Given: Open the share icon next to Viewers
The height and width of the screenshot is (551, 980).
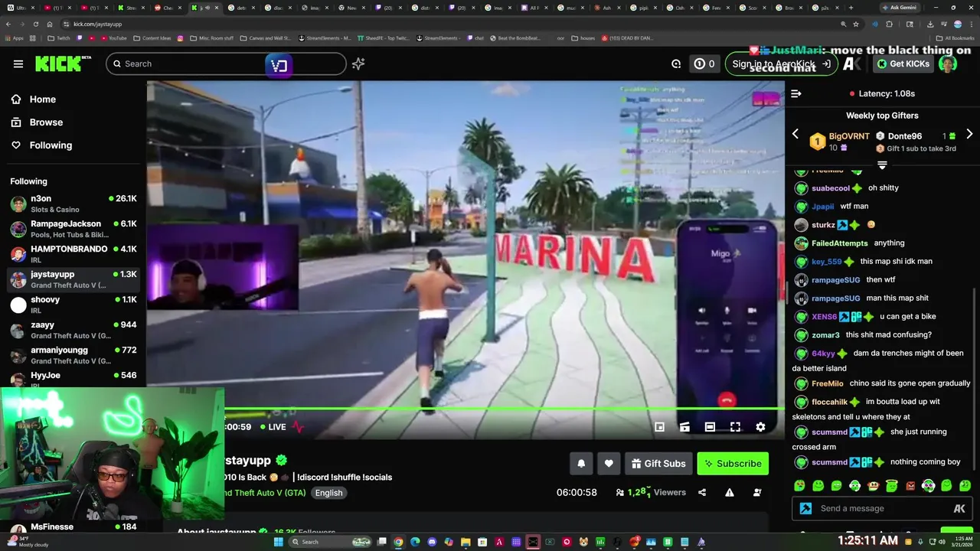Looking at the screenshot, I should point(702,493).
